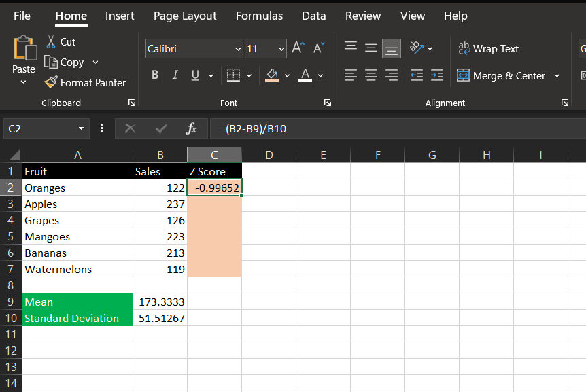Expand the Merge & Center dropdown arrow
Image resolution: width=586 pixels, height=392 pixels.
pyautogui.click(x=556, y=75)
